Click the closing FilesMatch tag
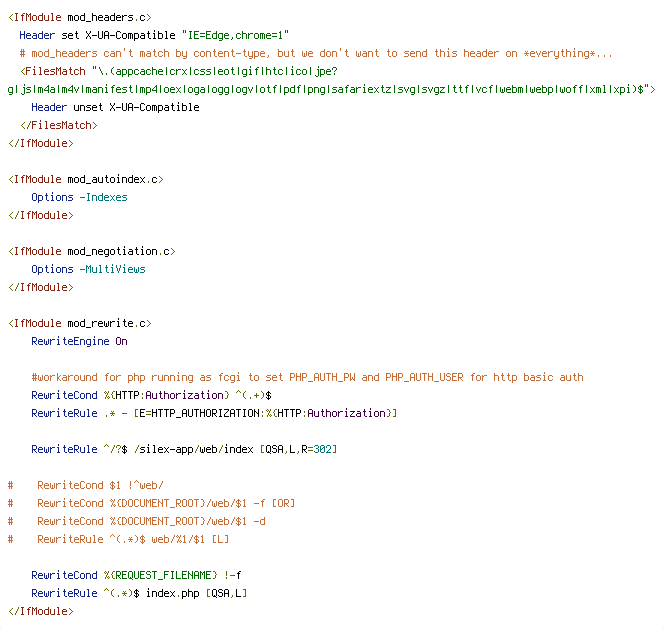This screenshot has width=664, height=628. point(59,125)
